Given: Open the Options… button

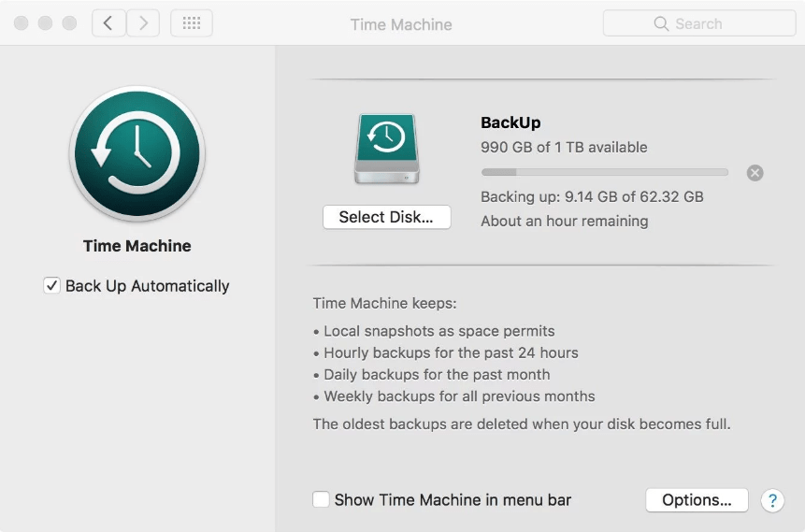Looking at the screenshot, I should pyautogui.click(x=697, y=500).
